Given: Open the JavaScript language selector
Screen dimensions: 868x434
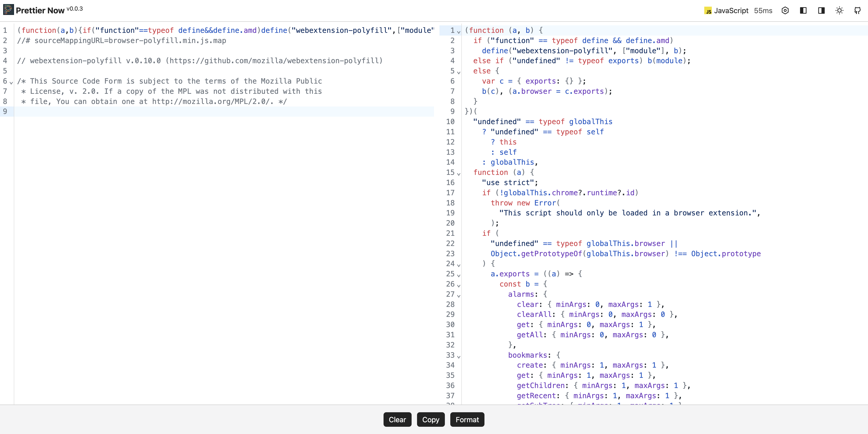Looking at the screenshot, I should click(x=731, y=11).
